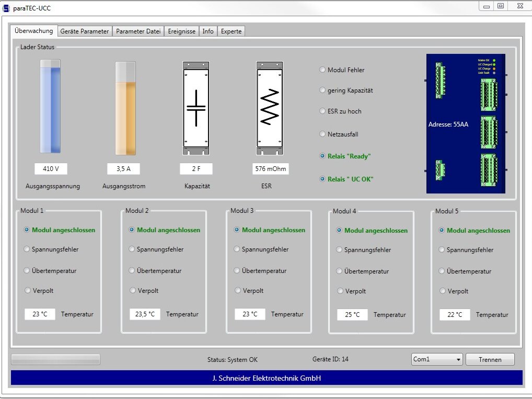Image resolution: width=532 pixels, height=399 pixels.
Task: Click the 576 mOhm ESR field
Action: (270, 169)
